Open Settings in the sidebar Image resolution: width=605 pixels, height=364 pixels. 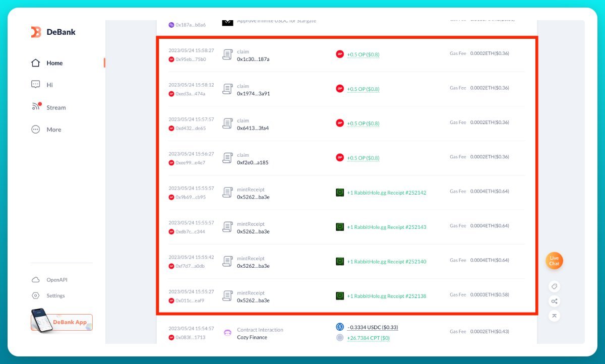[x=55, y=296]
